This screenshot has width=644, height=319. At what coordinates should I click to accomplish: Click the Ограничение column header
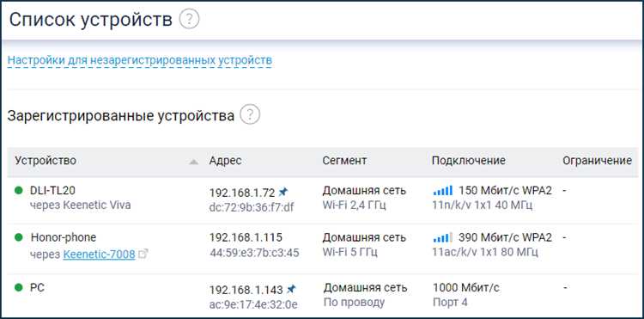[597, 160]
